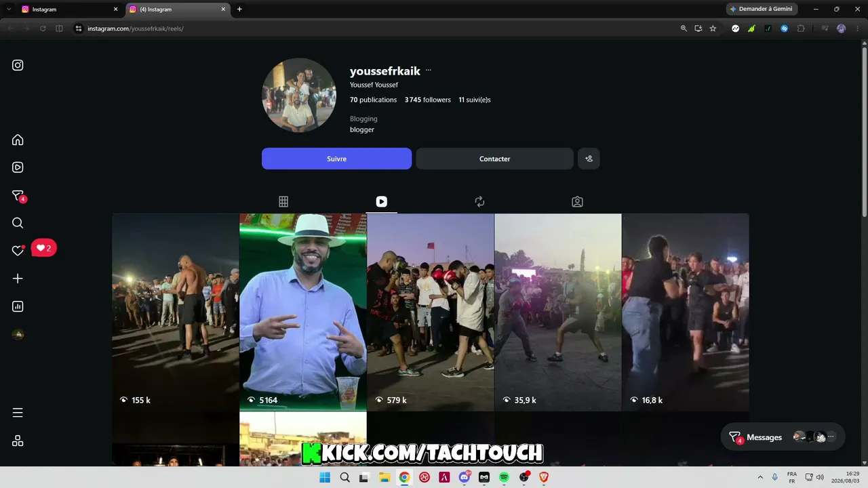Screen dimensions: 868x488
Task: Switch the FRA keyboard language indicator
Action: [x=792, y=477]
